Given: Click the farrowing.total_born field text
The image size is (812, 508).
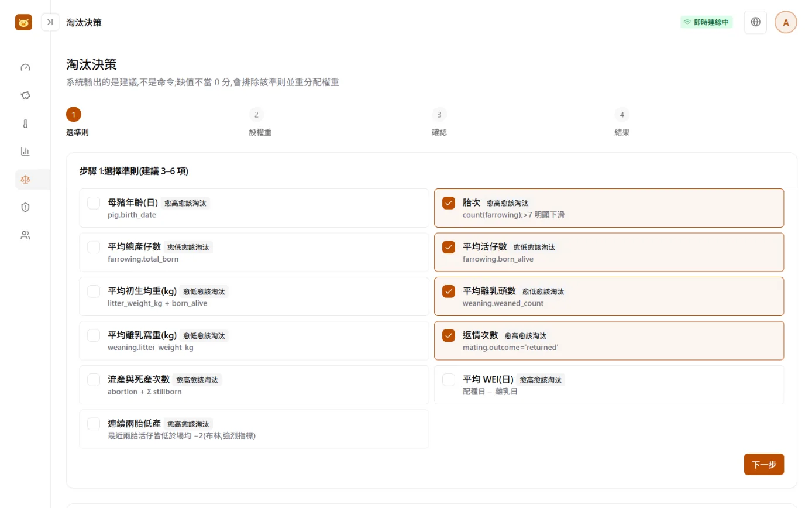Looking at the screenshot, I should pos(143,259).
